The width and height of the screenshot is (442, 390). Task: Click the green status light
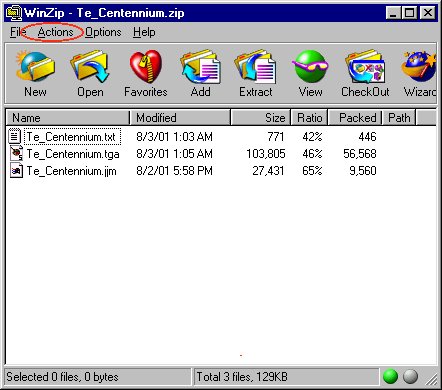click(390, 376)
